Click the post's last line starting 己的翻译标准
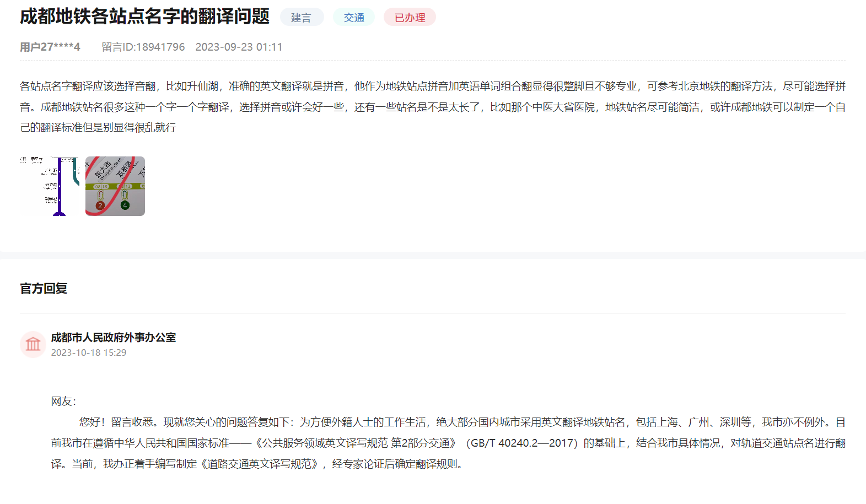 point(98,128)
